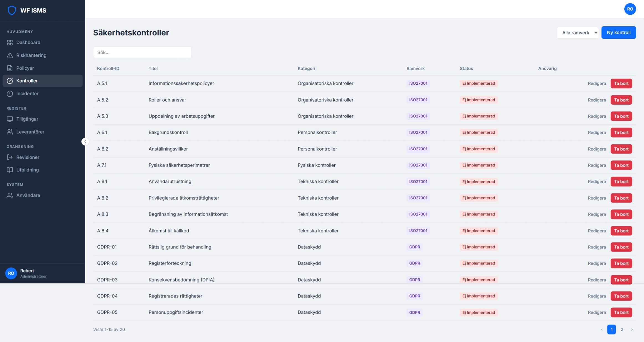The height and width of the screenshot is (342, 644).
Task: Click Redigera for control A.5.2
Action: [597, 100]
